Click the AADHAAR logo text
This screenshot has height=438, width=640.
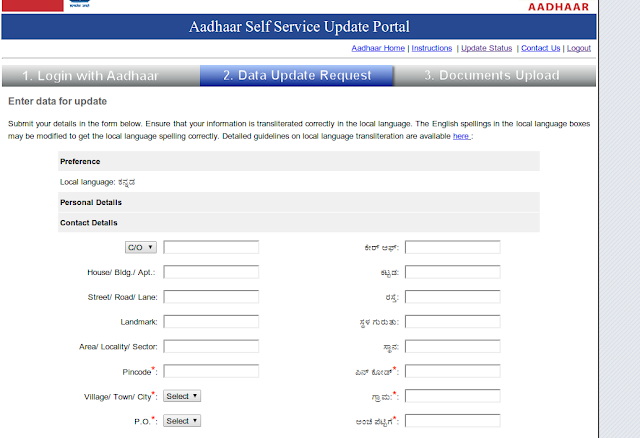tap(558, 7)
